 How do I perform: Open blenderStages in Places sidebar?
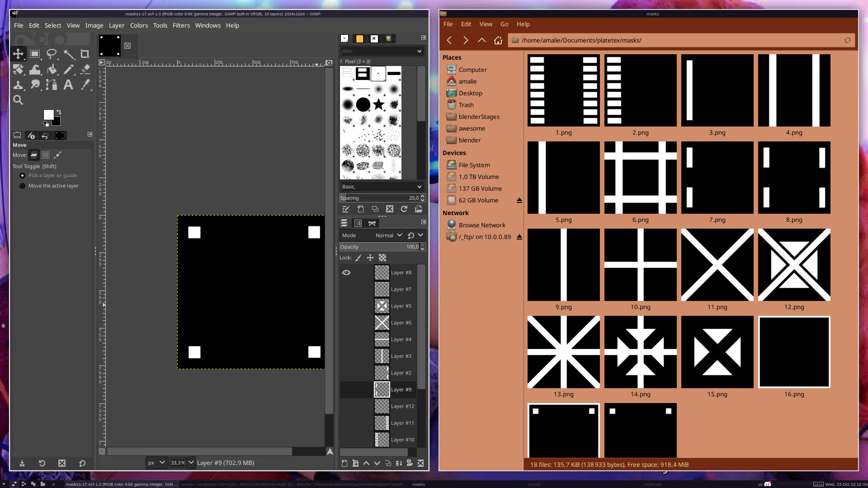tap(479, 117)
